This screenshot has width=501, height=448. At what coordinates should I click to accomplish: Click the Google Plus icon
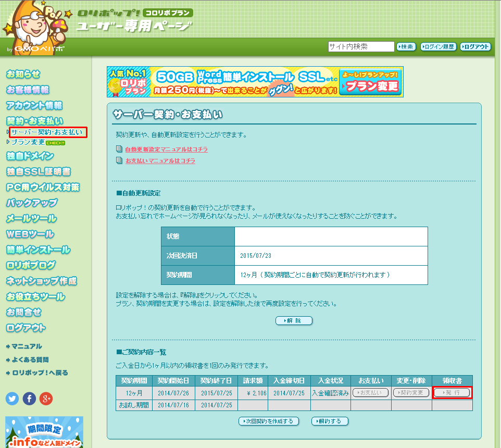[46, 399]
